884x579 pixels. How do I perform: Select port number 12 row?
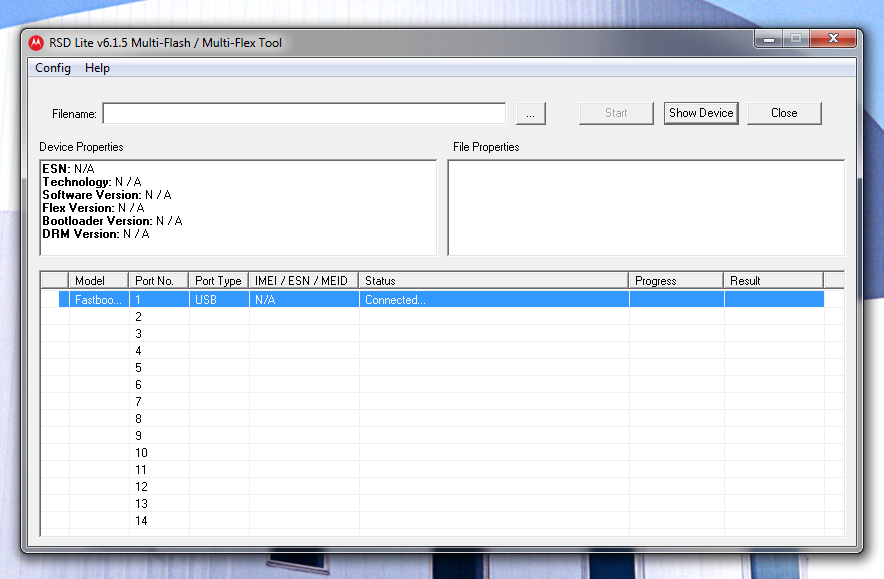pyautogui.click(x=441, y=487)
